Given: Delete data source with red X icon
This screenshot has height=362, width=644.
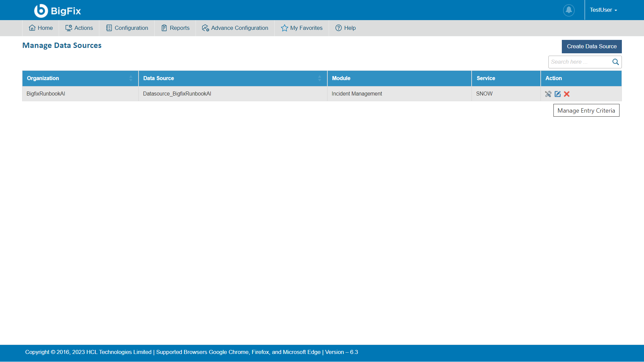Looking at the screenshot, I should 567,94.
